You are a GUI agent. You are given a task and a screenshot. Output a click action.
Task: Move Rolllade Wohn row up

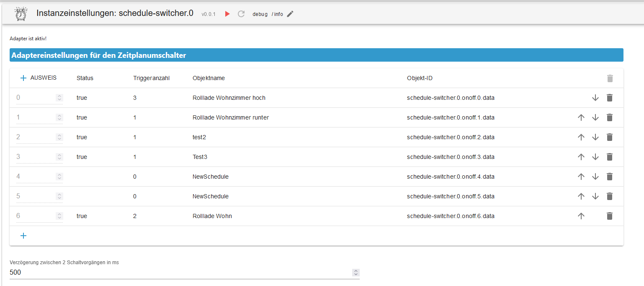(x=581, y=216)
